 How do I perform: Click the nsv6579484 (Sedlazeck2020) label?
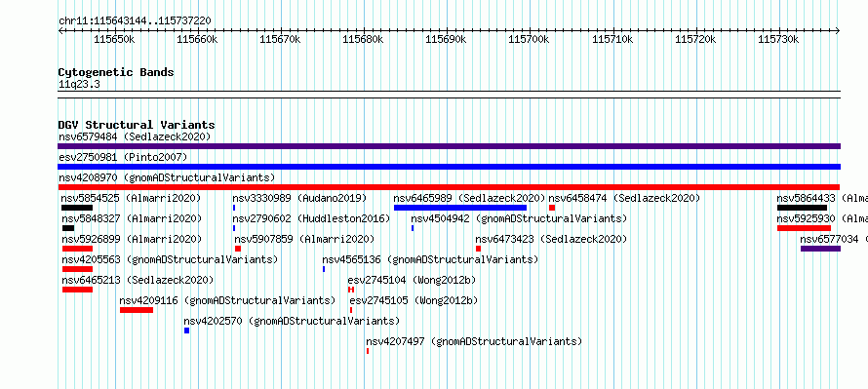(135, 136)
